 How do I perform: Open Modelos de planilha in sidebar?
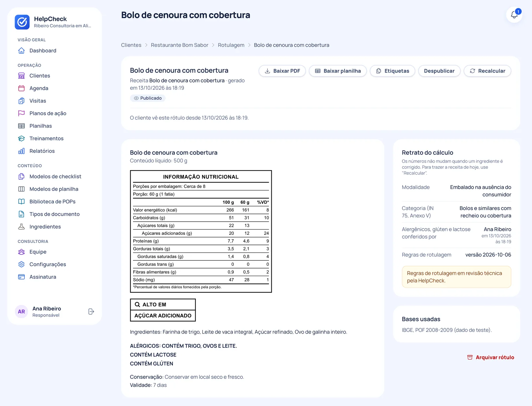(55, 189)
